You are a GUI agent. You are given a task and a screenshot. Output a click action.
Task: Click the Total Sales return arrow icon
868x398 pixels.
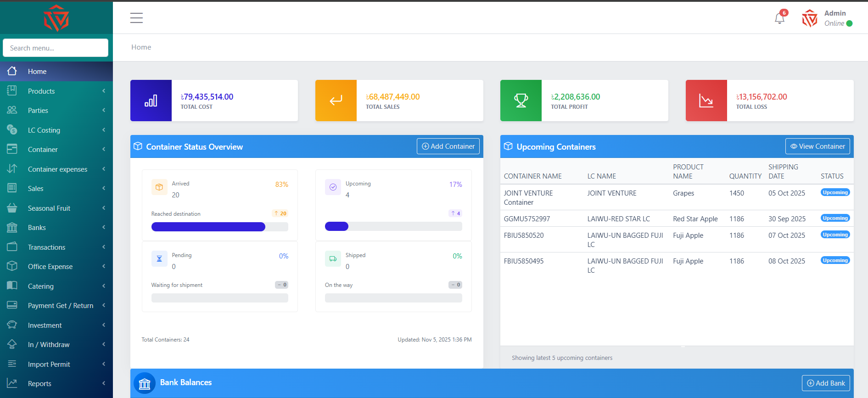[336, 101]
